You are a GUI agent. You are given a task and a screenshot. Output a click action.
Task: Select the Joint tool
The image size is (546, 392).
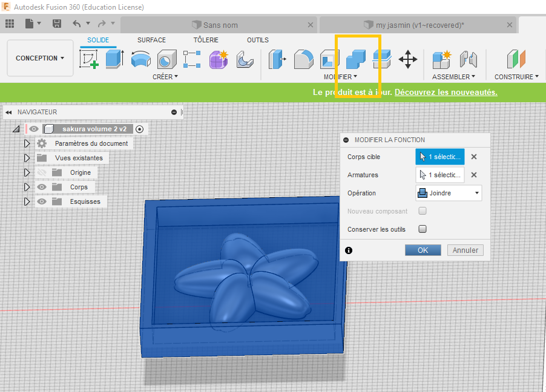point(468,59)
